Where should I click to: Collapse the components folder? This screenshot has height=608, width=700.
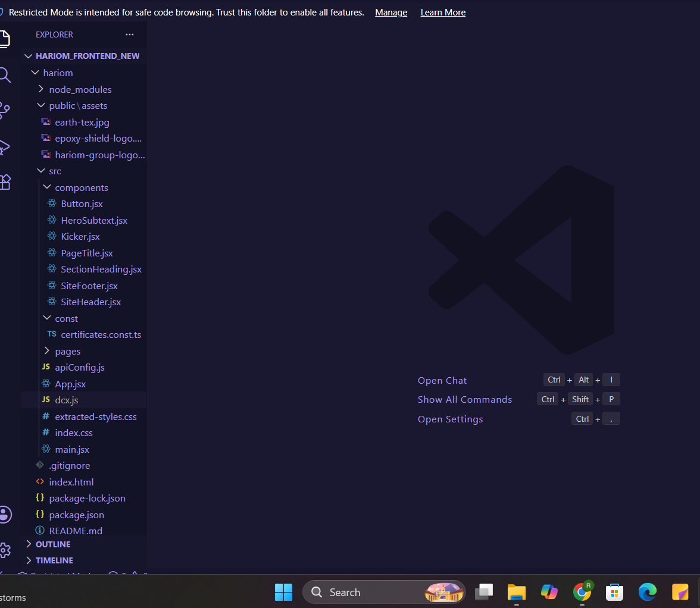pyautogui.click(x=84, y=187)
